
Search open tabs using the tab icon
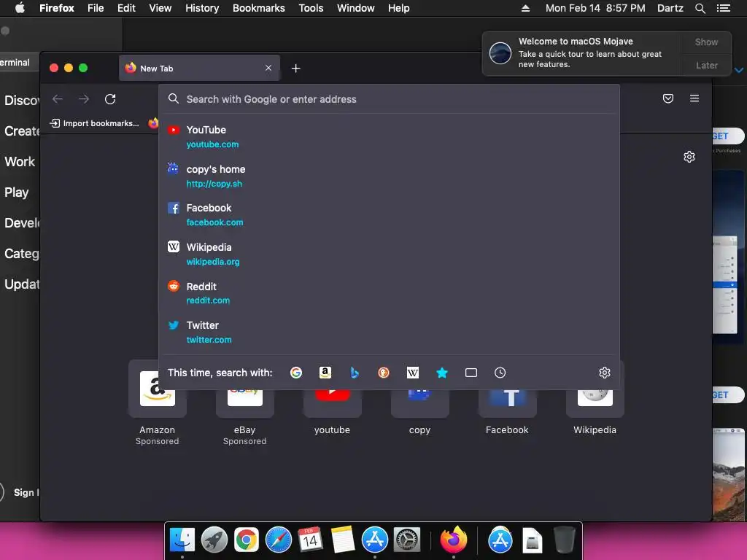coord(471,373)
